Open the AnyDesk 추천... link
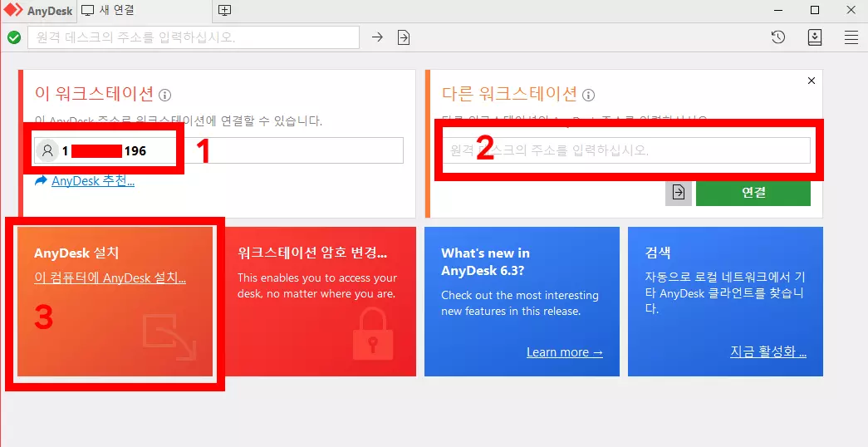 click(93, 181)
